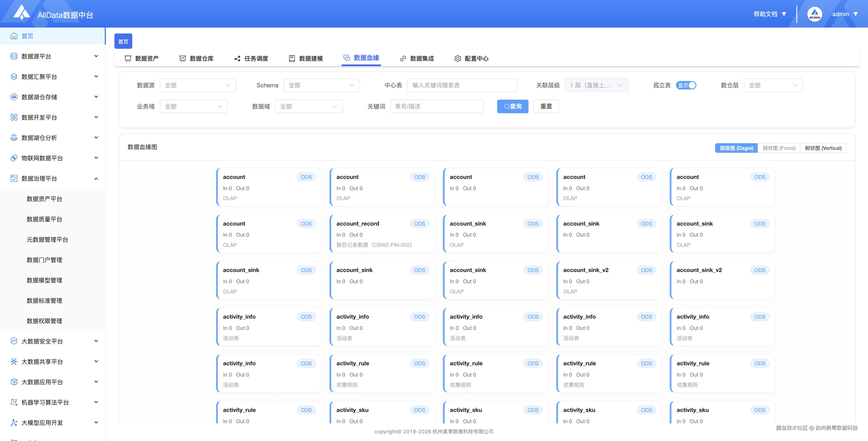868x441 pixels.
Task: Click the 数据资产 tab's monitor icon
Action: coord(128,59)
